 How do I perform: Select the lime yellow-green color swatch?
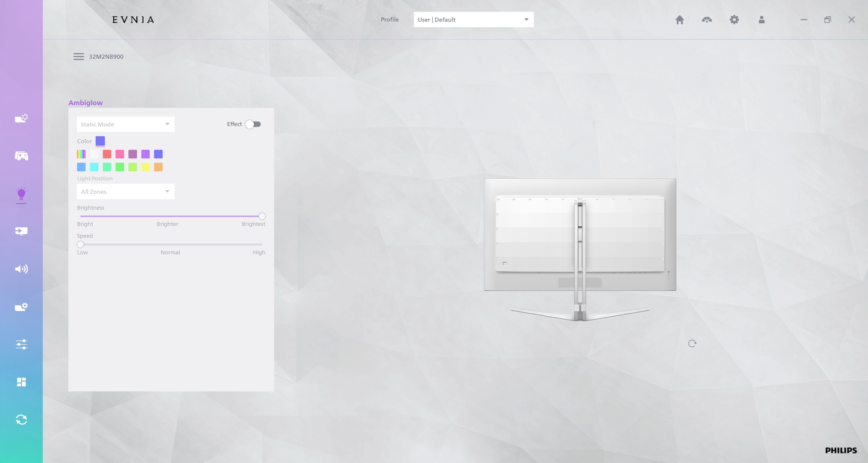(133, 167)
